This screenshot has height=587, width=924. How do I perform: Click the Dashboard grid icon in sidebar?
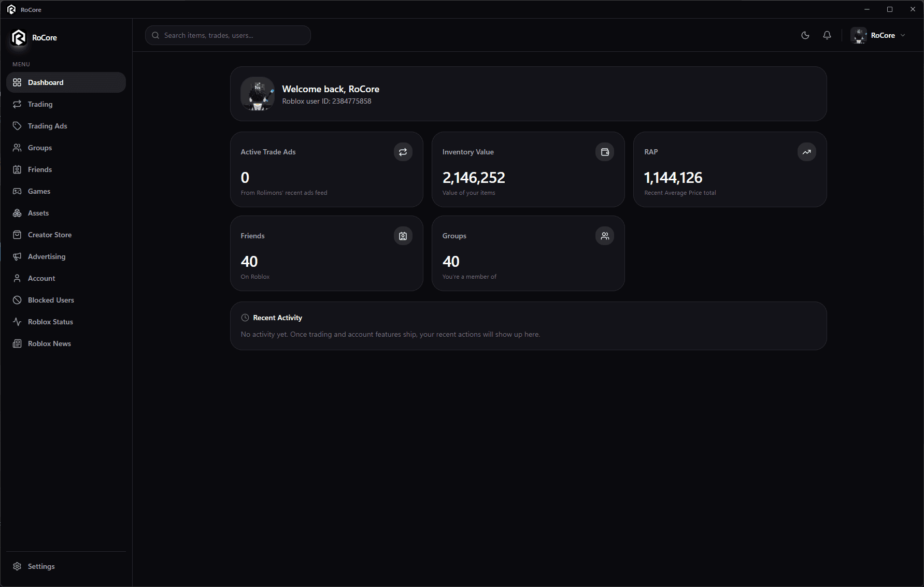tap(17, 82)
